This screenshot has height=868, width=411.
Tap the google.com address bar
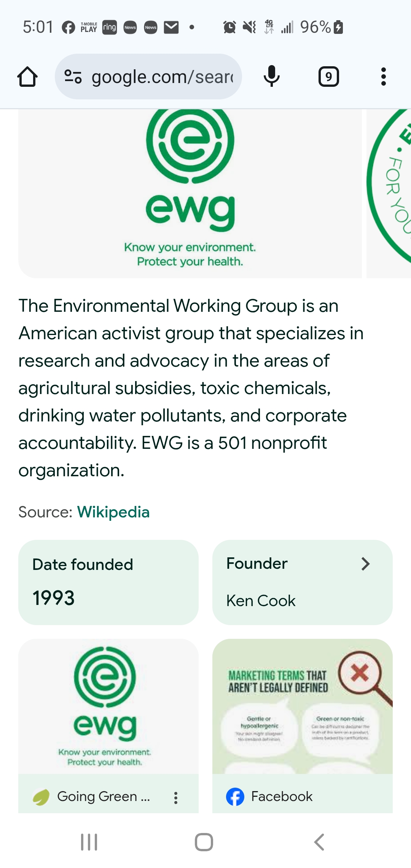click(x=162, y=77)
